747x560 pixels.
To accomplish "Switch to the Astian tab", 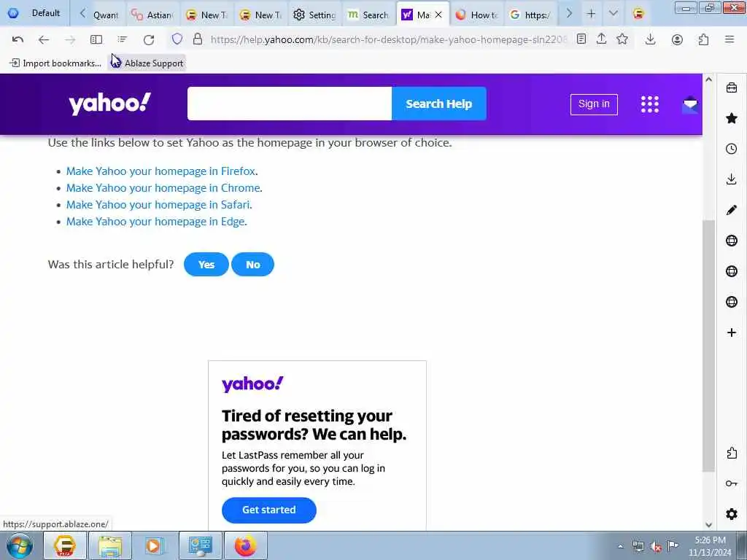I will click(x=152, y=15).
